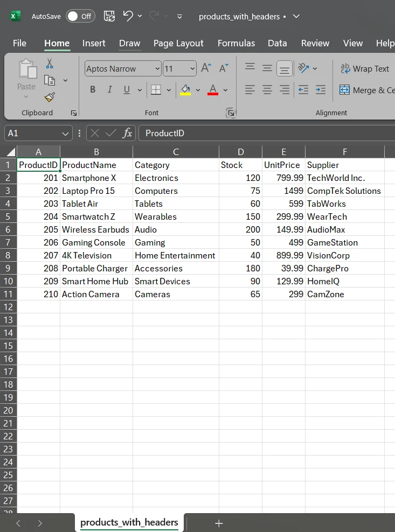Apply center horizontal alignment
This screenshot has height=532, width=395.
pyautogui.click(x=267, y=90)
